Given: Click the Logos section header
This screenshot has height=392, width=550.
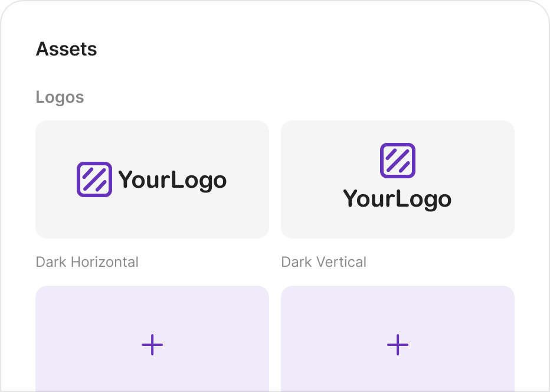Looking at the screenshot, I should coord(60,97).
